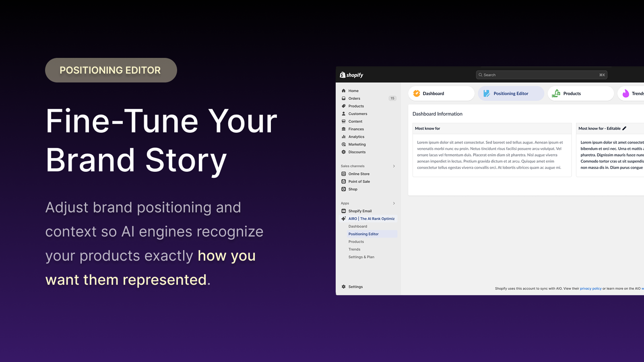Viewport: 644px width, 362px height.
Task: Open Marketing via its megaphone icon
Action: 343,144
